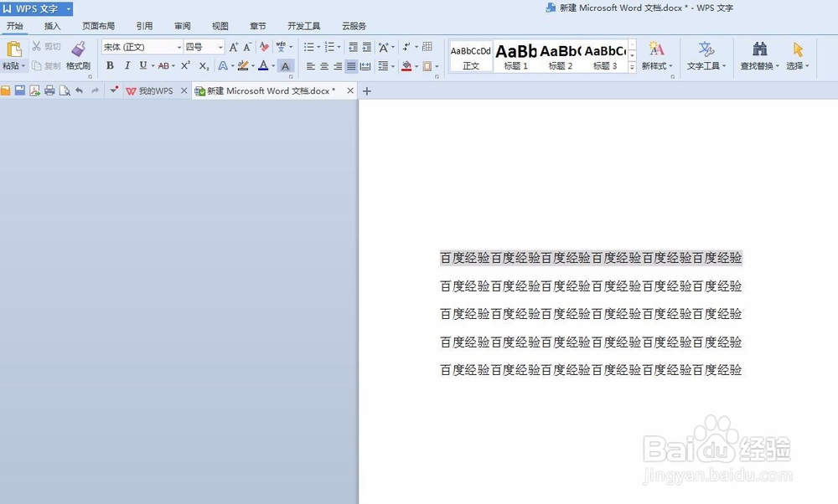
Task: Click the distributed alignment icon
Action: [x=365, y=66]
